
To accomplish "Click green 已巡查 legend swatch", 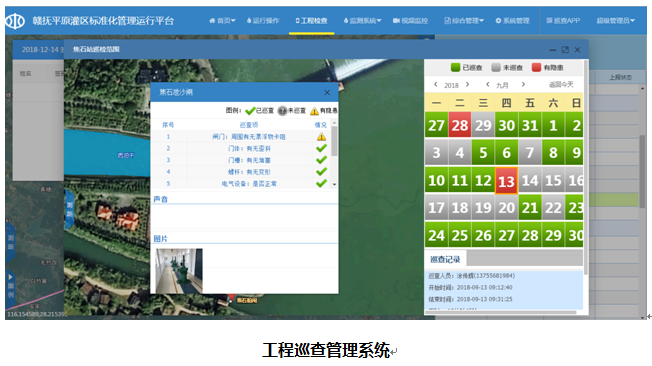I will click(455, 67).
